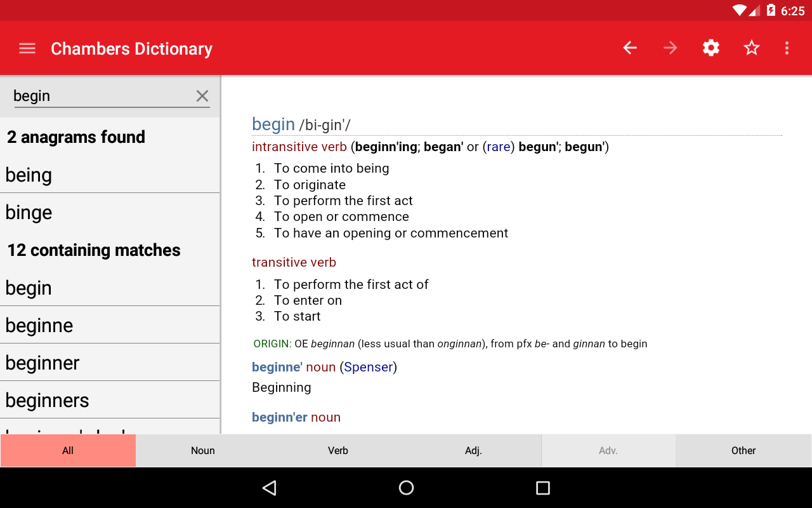The height and width of the screenshot is (508, 812).
Task: Click the 'beginn'er' sub-entry heading
Action: pos(280,417)
